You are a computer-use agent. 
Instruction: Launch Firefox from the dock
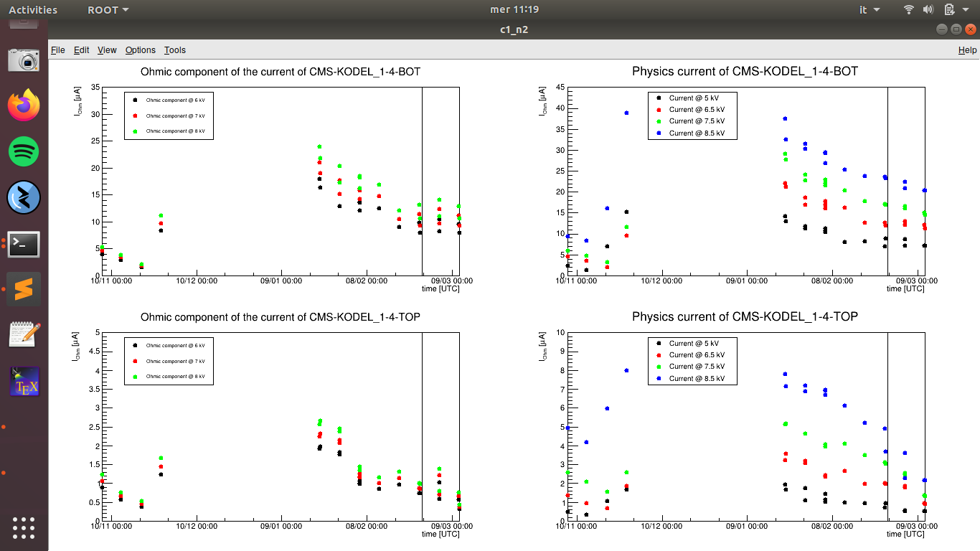[24, 105]
